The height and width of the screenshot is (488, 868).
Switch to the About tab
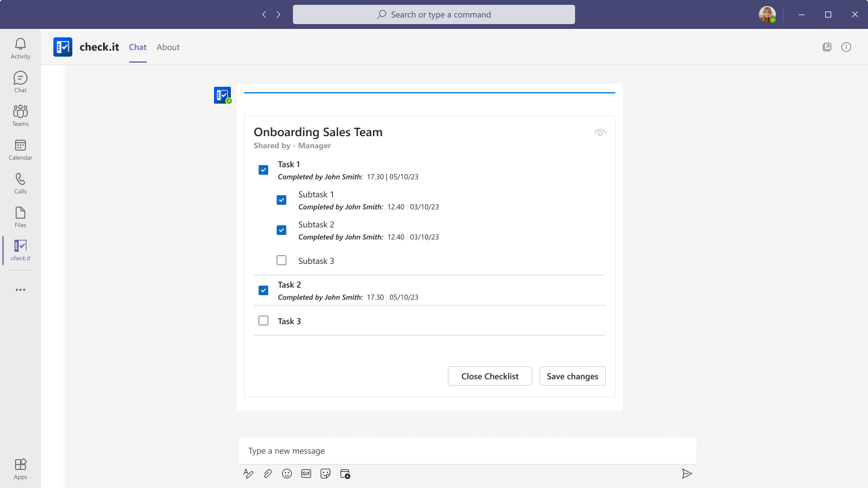point(168,47)
